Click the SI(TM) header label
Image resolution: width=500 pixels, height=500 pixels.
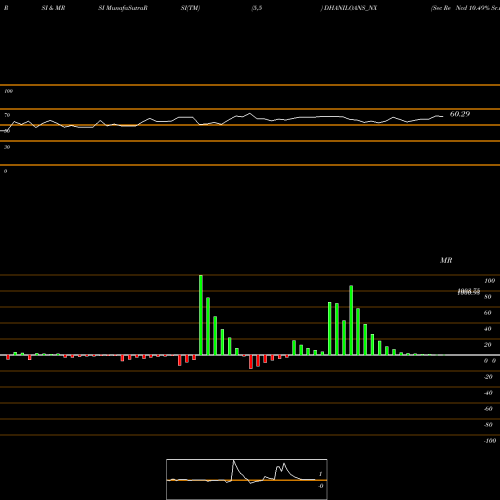(x=190, y=8)
